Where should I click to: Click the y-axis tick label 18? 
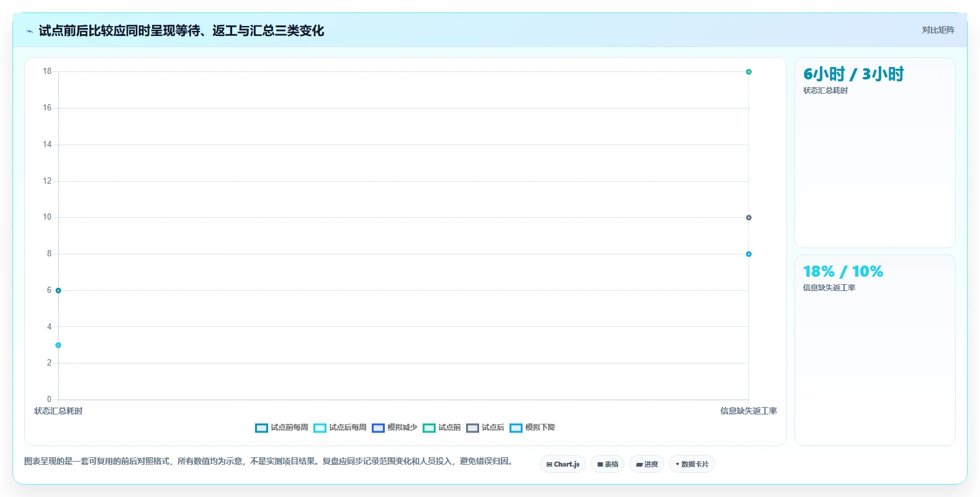coord(47,71)
